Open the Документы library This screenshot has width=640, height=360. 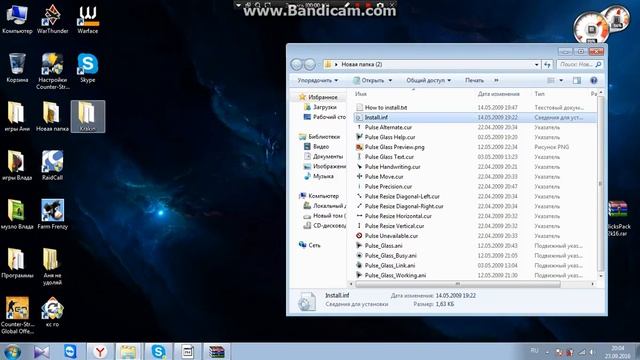[328, 156]
